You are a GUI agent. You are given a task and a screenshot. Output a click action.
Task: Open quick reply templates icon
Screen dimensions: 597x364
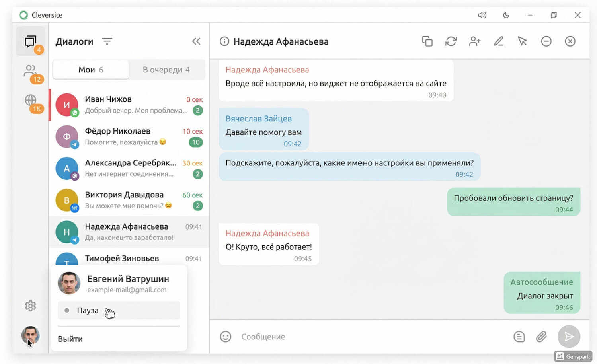(519, 337)
